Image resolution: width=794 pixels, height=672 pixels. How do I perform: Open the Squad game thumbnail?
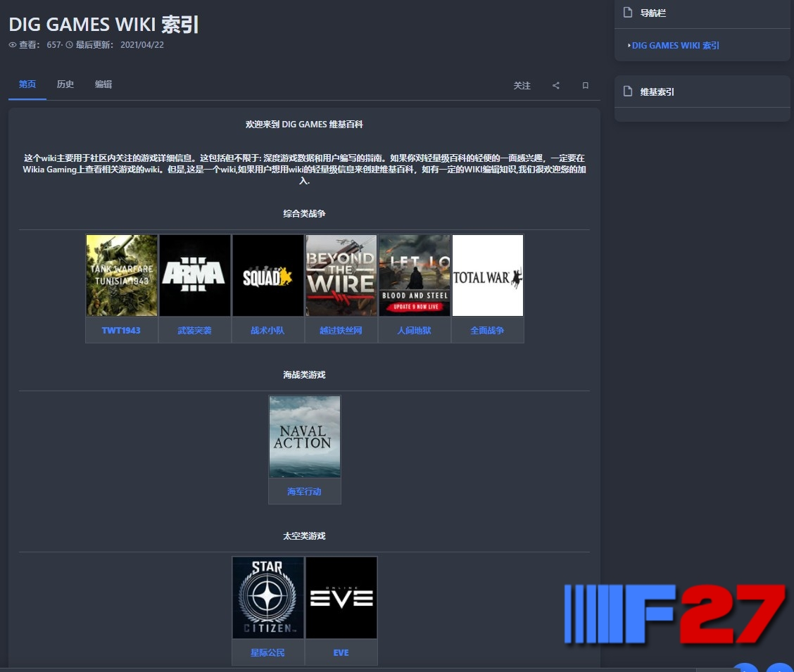pos(268,275)
